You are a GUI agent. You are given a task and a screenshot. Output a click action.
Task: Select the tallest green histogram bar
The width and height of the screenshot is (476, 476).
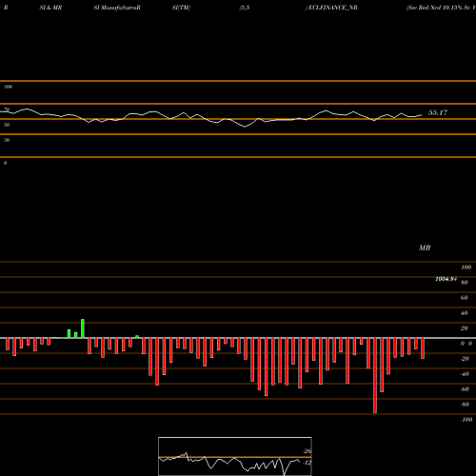[x=83, y=328]
